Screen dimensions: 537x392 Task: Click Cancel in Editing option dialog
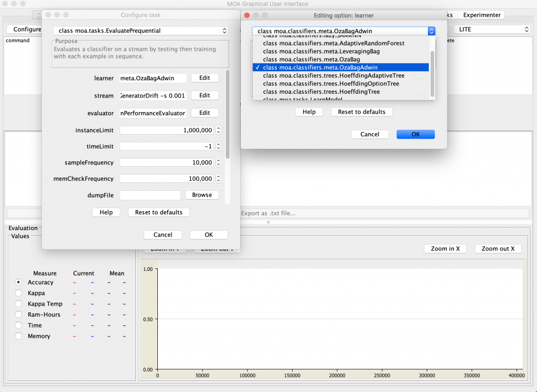point(370,134)
